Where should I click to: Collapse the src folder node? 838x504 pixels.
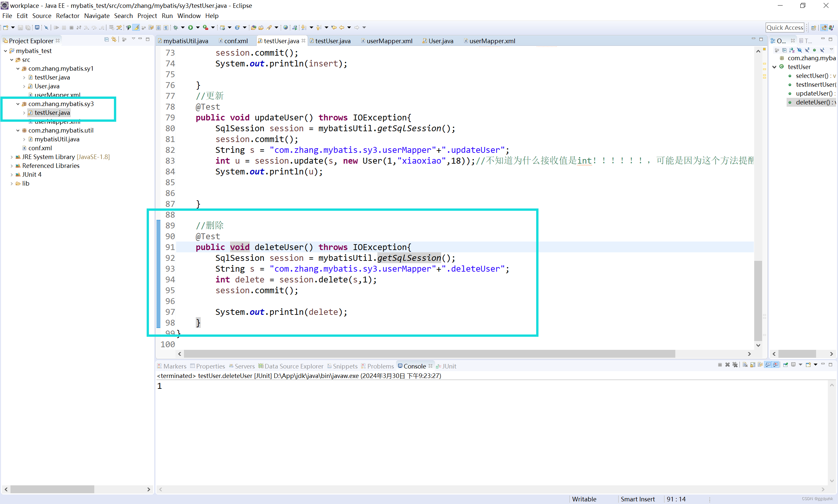click(x=11, y=60)
